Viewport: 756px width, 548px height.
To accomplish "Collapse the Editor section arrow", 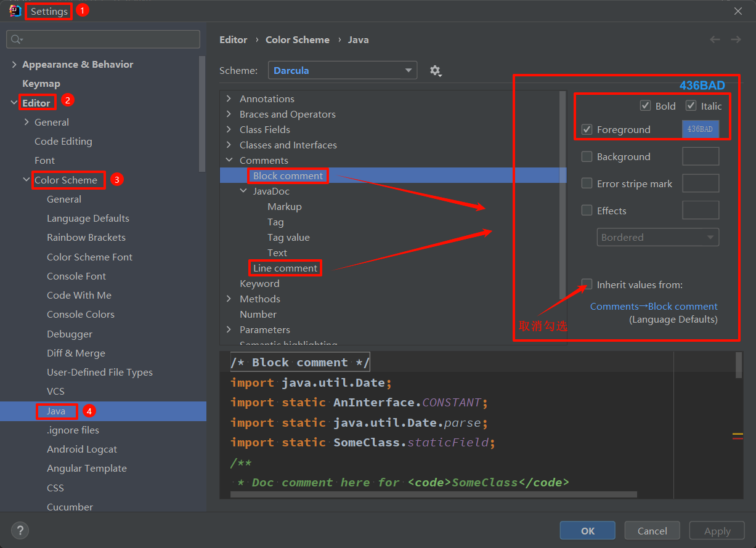I will (14, 103).
